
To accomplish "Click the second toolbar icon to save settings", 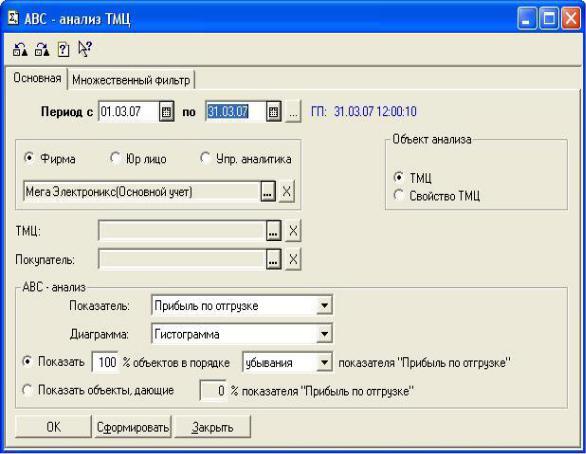I will (42, 49).
